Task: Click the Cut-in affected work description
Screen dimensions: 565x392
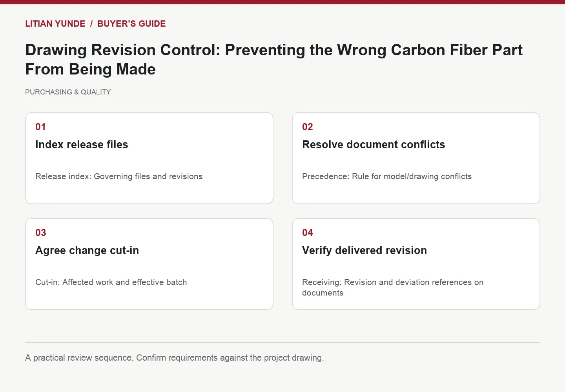Action: [x=111, y=282]
